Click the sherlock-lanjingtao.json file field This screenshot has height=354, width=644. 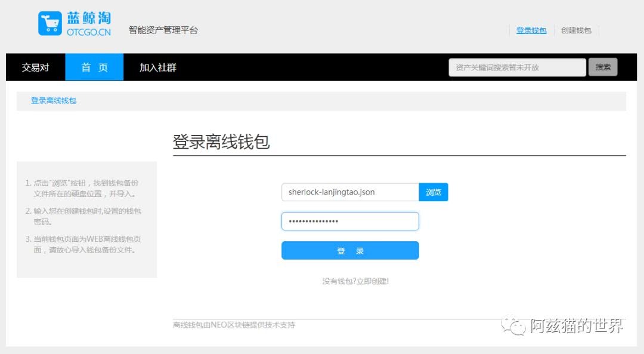click(x=350, y=192)
